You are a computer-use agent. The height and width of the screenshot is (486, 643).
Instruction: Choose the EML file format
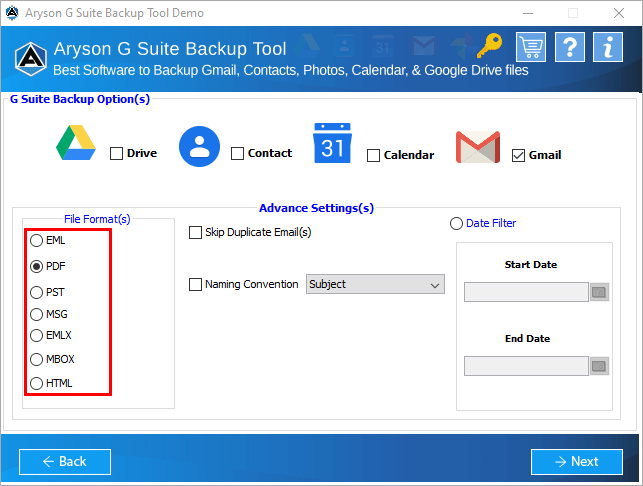coord(36,240)
